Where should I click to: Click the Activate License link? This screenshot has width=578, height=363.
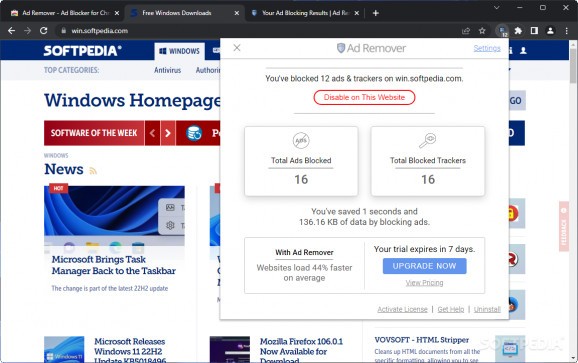pyautogui.click(x=402, y=309)
